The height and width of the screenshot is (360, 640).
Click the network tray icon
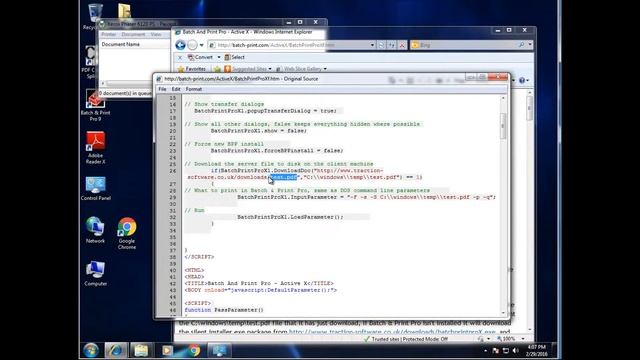coord(506,351)
